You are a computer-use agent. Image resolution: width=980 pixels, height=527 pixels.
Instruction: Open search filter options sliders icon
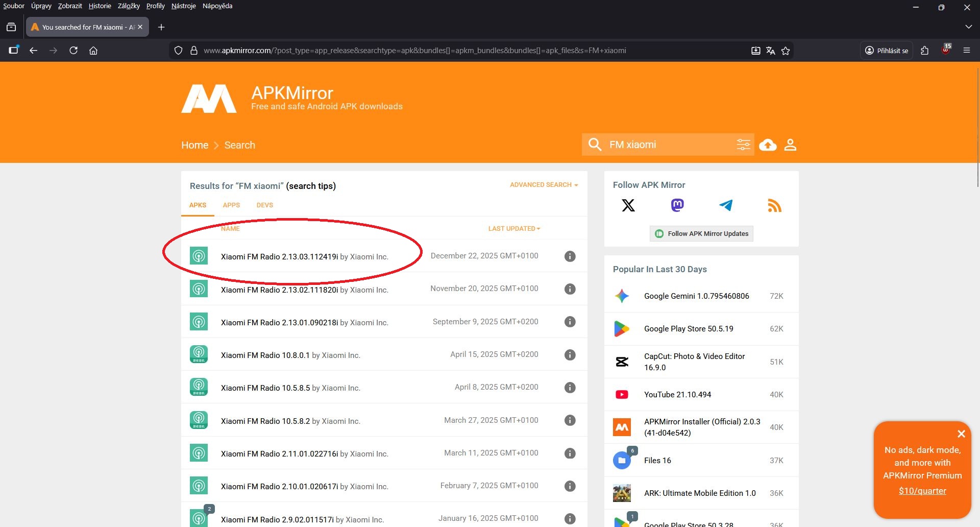[743, 145]
